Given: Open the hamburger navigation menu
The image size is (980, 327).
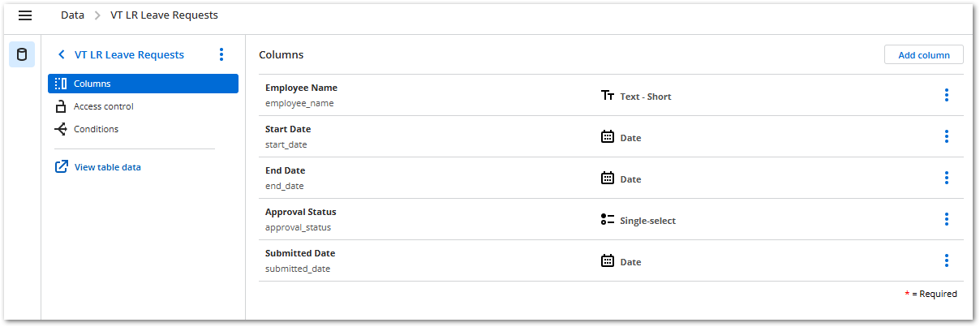Looking at the screenshot, I should coord(25,15).
